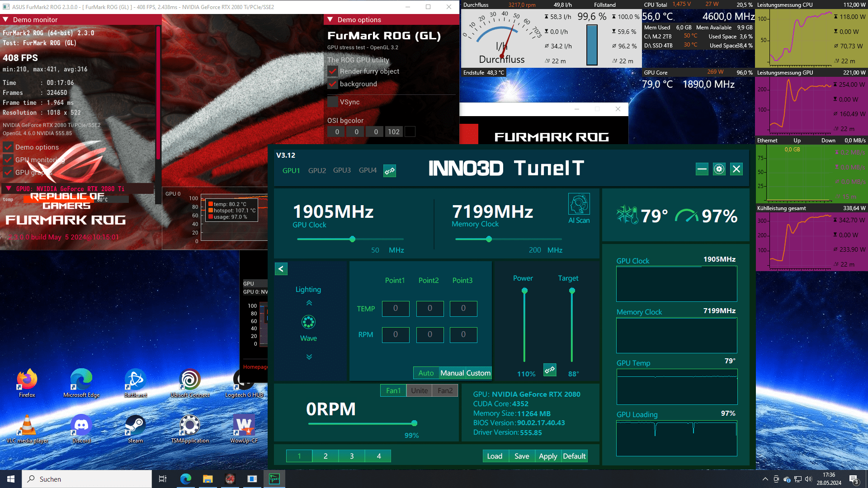Image resolution: width=868 pixels, height=488 pixels.
Task: Click the Default button
Action: tap(574, 456)
